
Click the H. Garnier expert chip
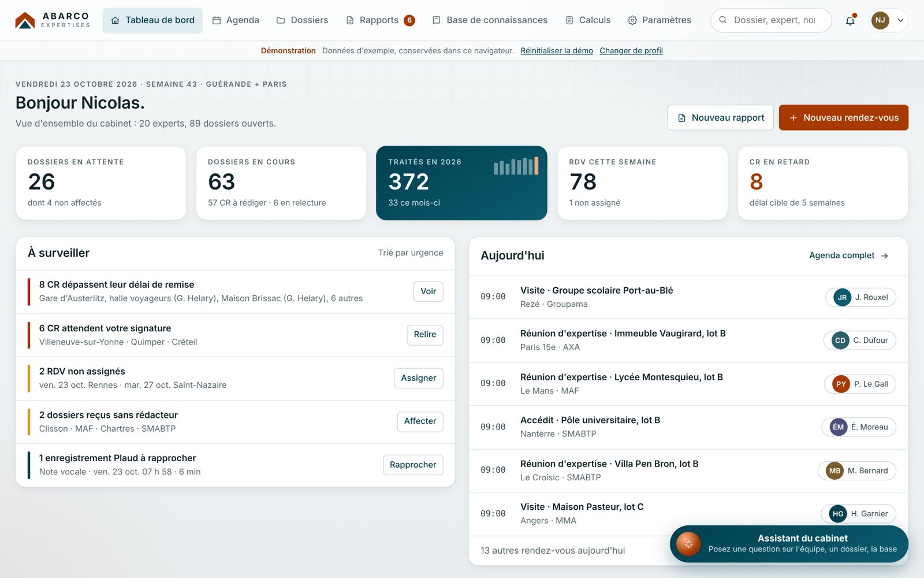[859, 514]
